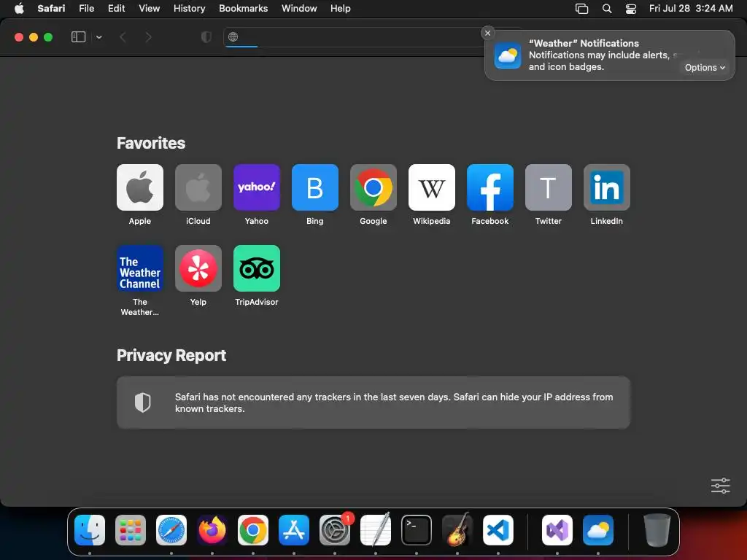Click the Privacy Report heading
747x560 pixels.
point(171,355)
